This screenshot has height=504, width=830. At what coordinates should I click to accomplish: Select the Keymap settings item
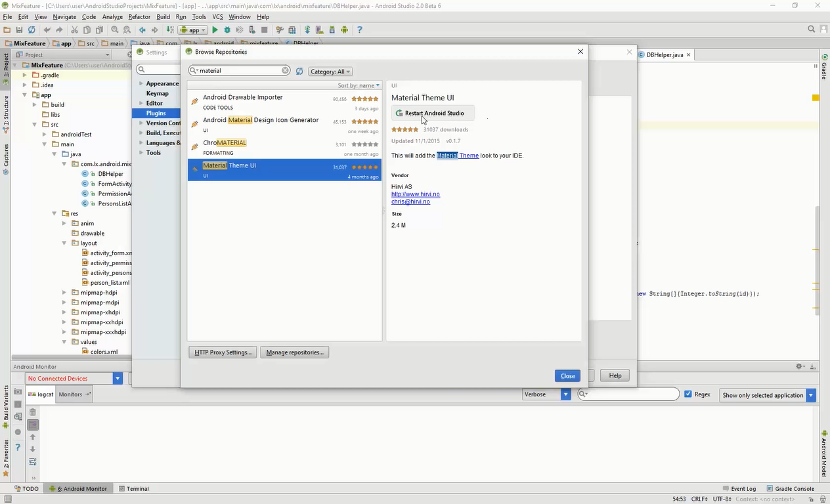click(x=158, y=93)
